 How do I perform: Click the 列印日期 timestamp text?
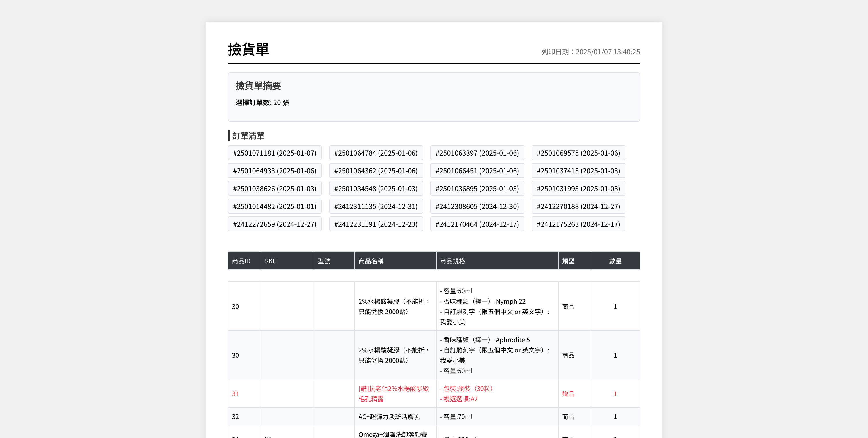590,52
